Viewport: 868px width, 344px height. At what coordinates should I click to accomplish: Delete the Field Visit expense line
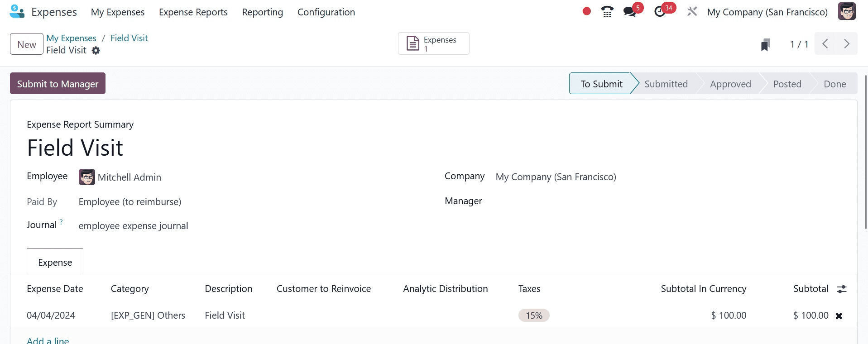coord(839,316)
